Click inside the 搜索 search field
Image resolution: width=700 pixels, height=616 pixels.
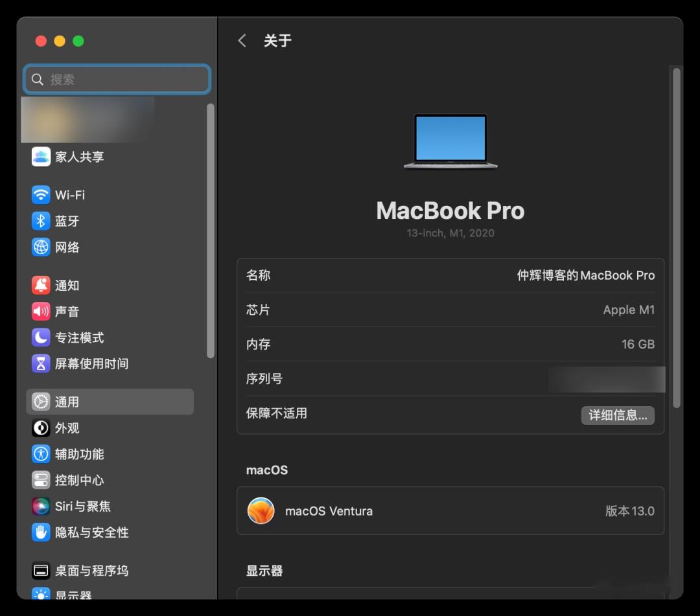click(117, 79)
